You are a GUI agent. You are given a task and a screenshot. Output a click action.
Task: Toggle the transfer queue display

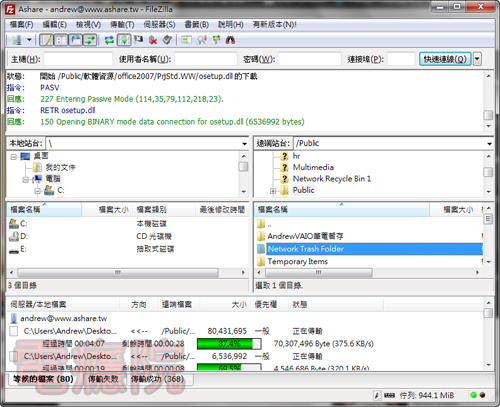(x=90, y=40)
